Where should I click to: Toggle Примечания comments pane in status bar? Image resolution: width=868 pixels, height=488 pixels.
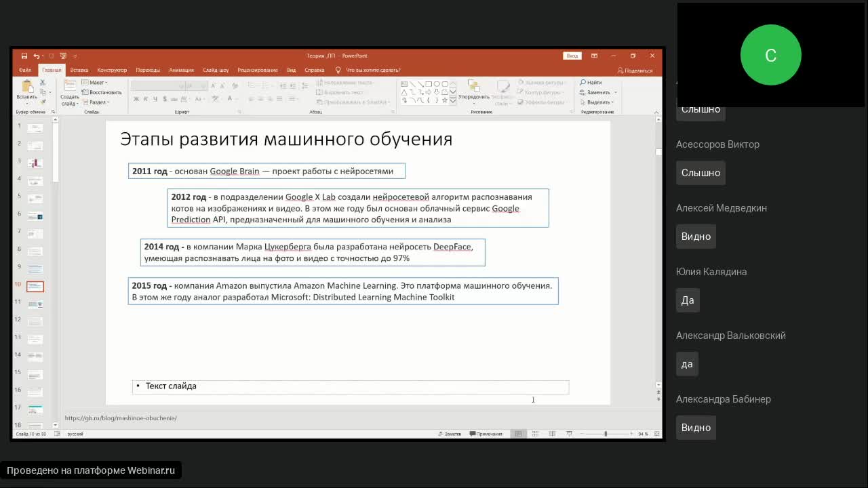tap(486, 434)
